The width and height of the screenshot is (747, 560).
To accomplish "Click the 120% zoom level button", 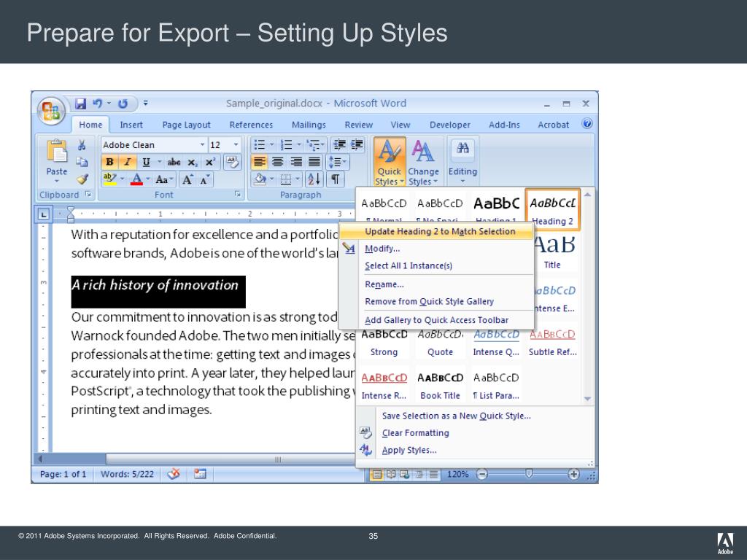I will tap(457, 474).
